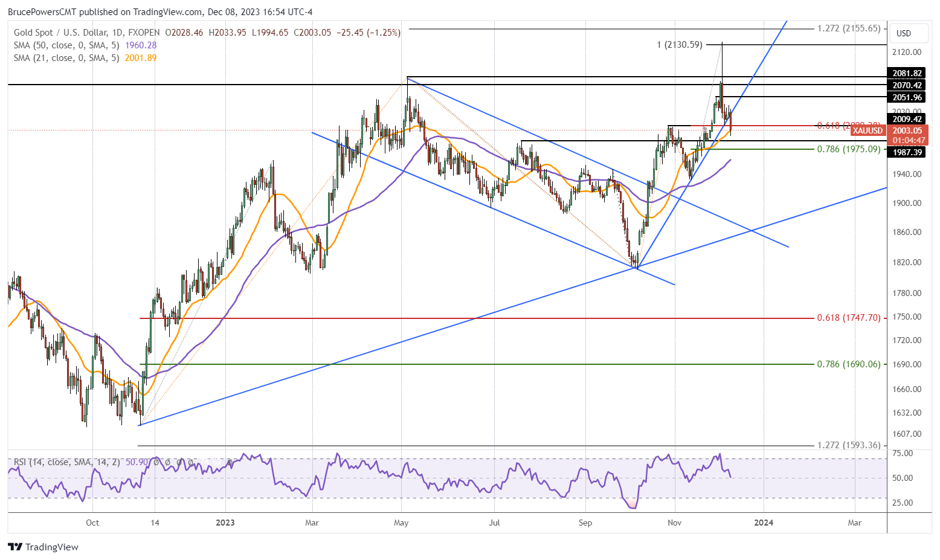The width and height of the screenshot is (940, 560).
Task: Click the RSI value 50.90
Action: click(x=136, y=462)
